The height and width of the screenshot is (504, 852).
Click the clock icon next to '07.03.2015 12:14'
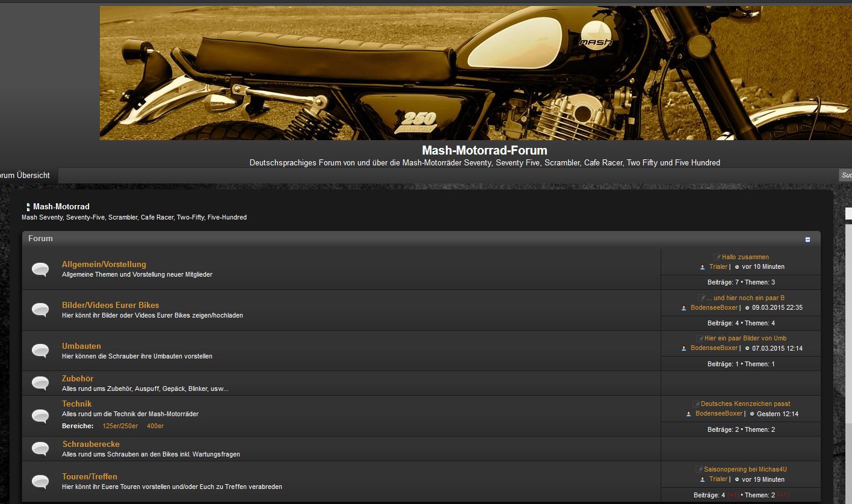[747, 348]
